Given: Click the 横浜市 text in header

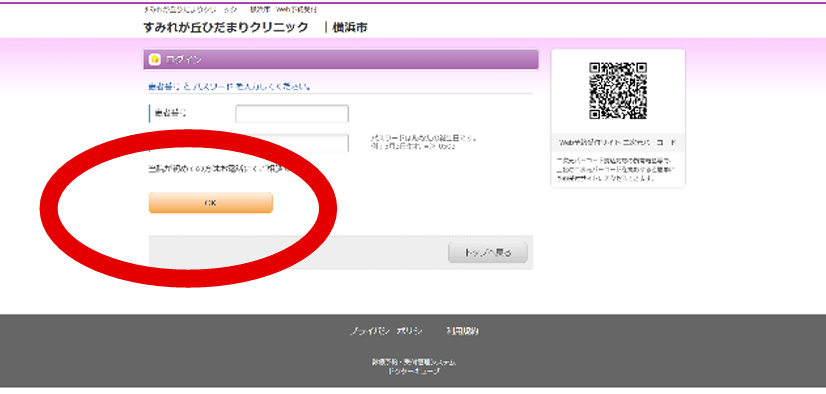Looking at the screenshot, I should [350, 28].
